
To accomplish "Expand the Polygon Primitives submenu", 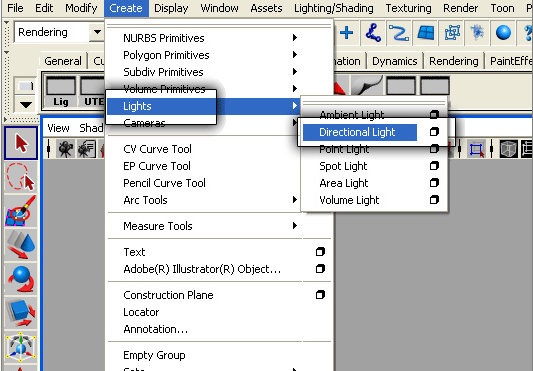I will 295,54.
